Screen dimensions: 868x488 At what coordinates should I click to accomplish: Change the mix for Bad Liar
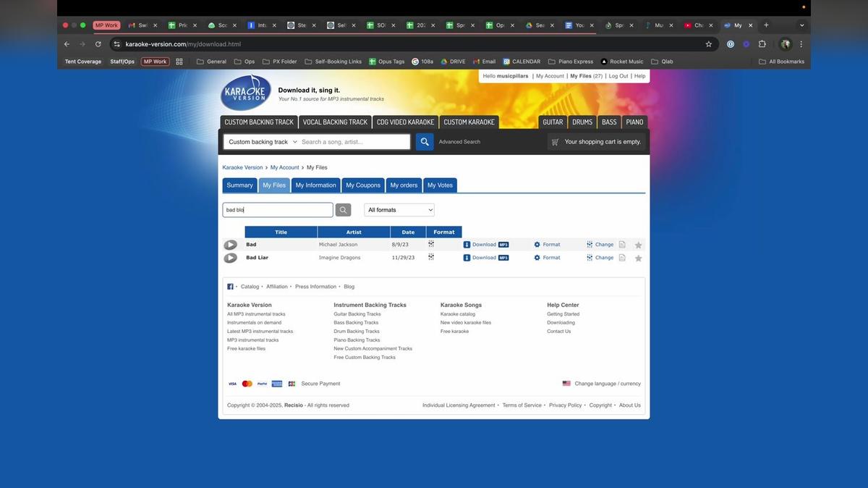(600, 258)
